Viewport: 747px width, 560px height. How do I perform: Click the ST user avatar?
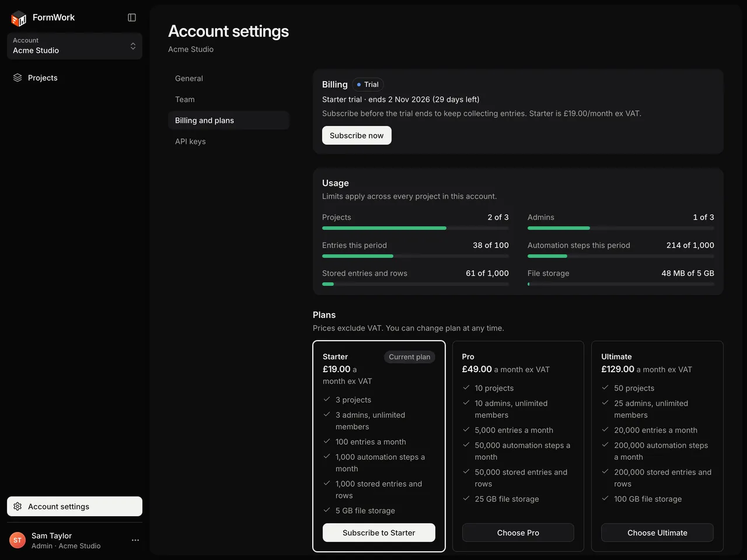pyautogui.click(x=18, y=540)
